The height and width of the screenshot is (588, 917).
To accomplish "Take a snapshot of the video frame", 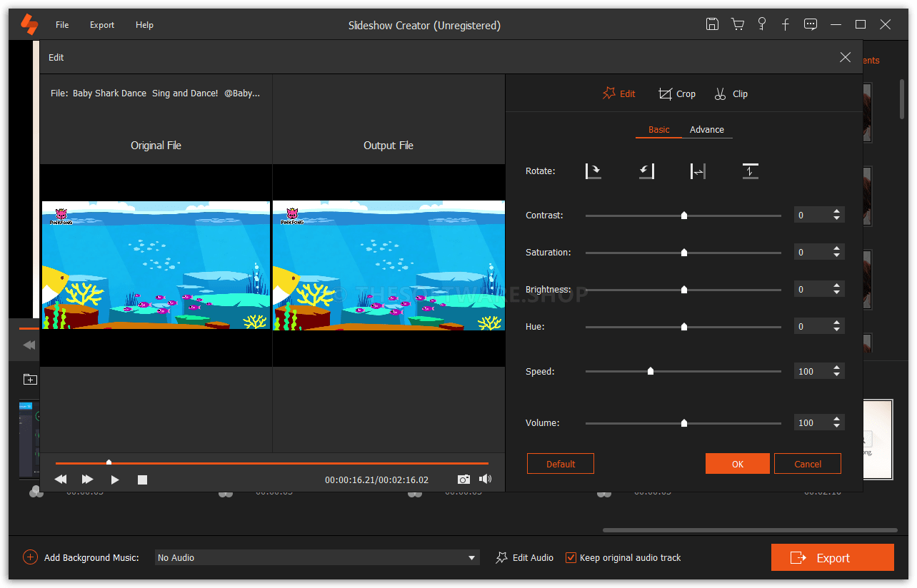I will pyautogui.click(x=463, y=479).
